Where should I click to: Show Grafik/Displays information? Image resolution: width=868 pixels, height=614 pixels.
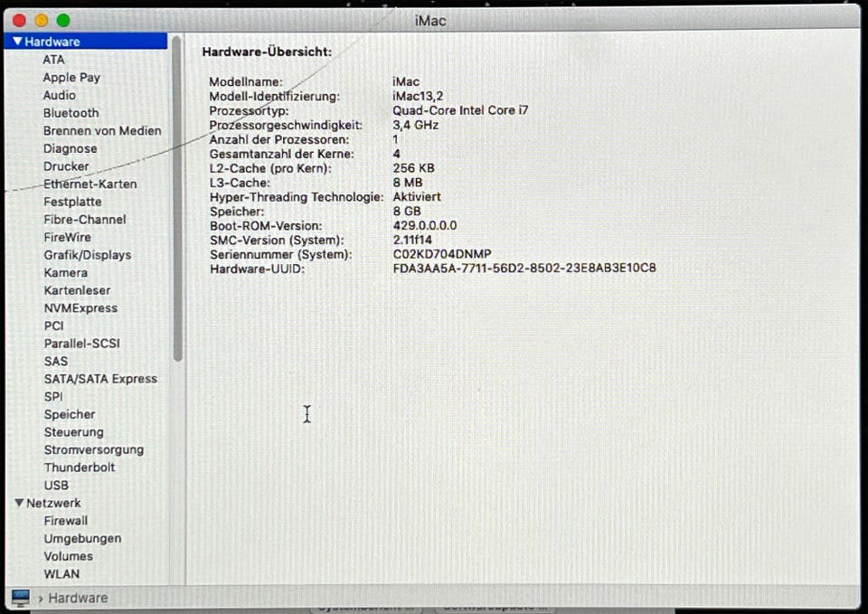[88, 255]
